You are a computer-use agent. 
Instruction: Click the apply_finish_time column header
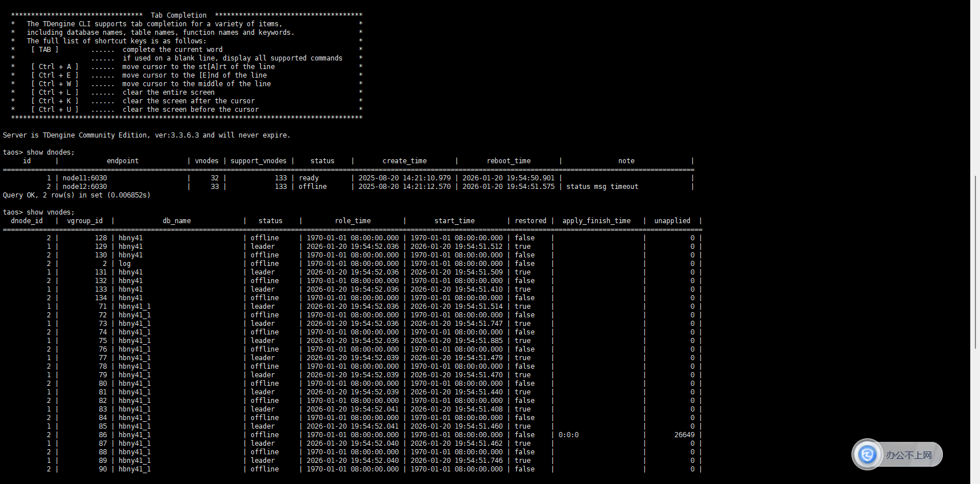596,221
